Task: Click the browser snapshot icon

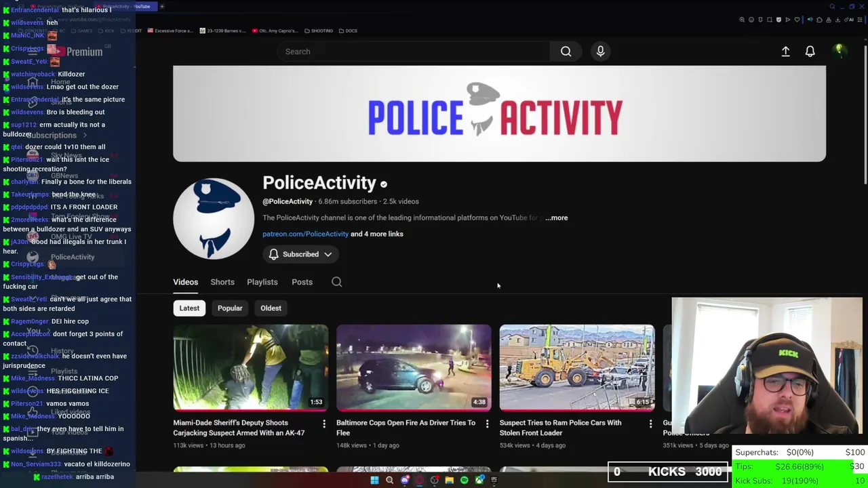Action: 769,20
